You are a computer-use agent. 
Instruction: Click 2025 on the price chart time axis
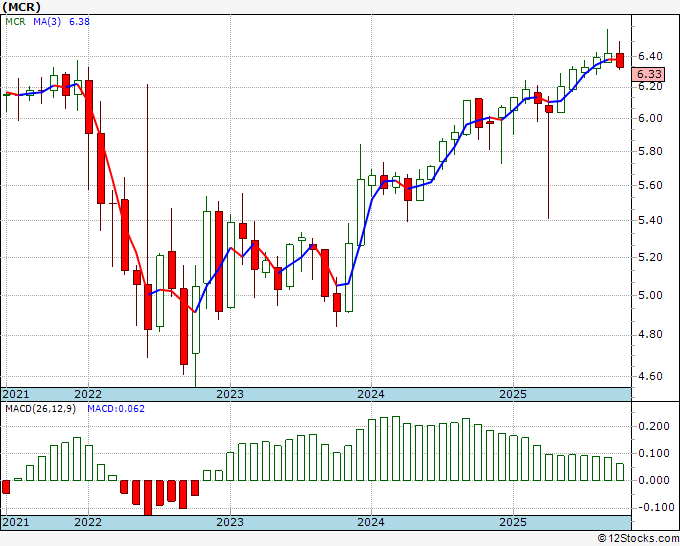point(513,394)
